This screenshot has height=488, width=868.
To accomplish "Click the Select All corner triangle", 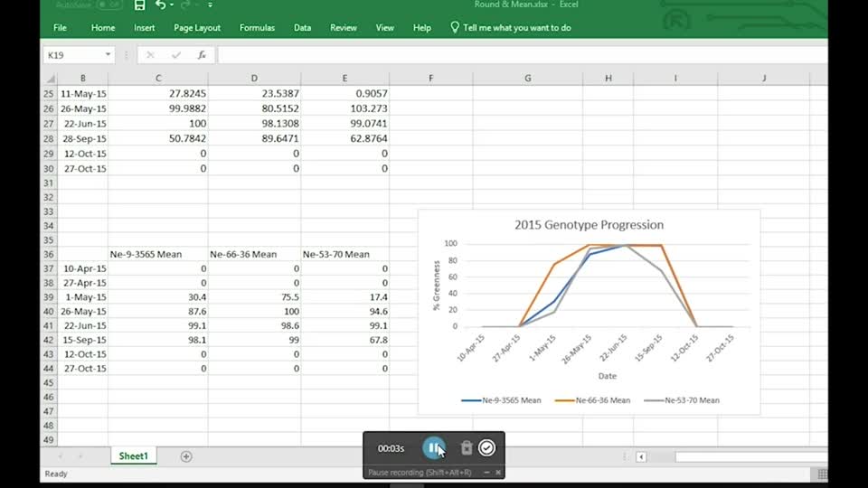I will (51, 79).
